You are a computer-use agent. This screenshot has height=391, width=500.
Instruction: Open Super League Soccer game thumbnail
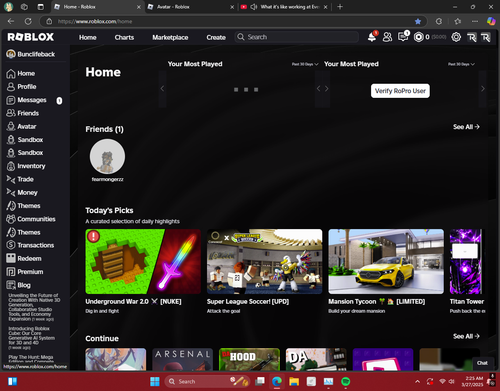265,261
